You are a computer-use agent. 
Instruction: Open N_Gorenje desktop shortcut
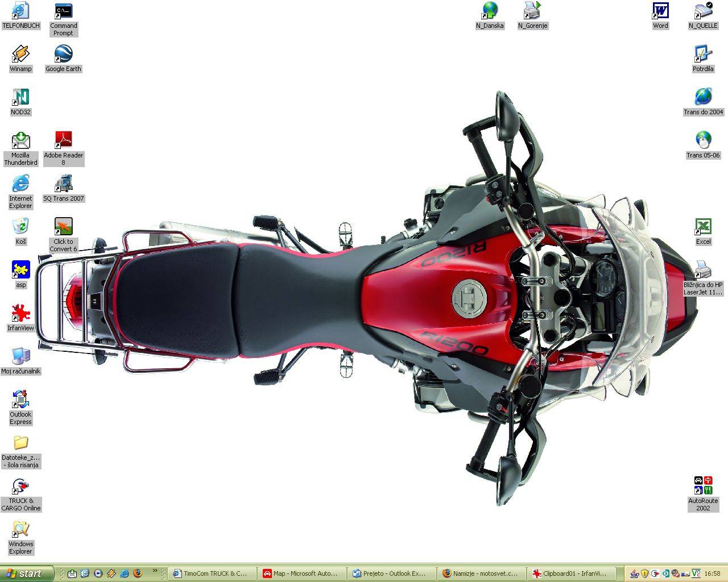click(x=532, y=16)
